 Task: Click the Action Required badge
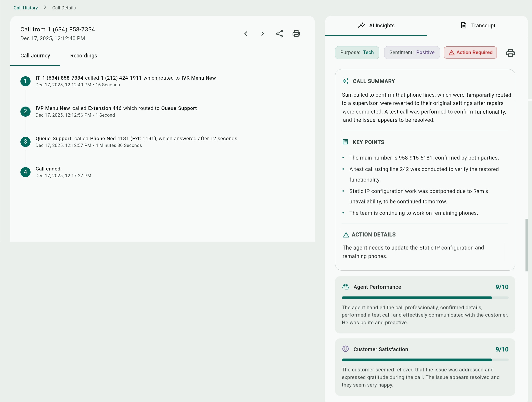coord(470,52)
